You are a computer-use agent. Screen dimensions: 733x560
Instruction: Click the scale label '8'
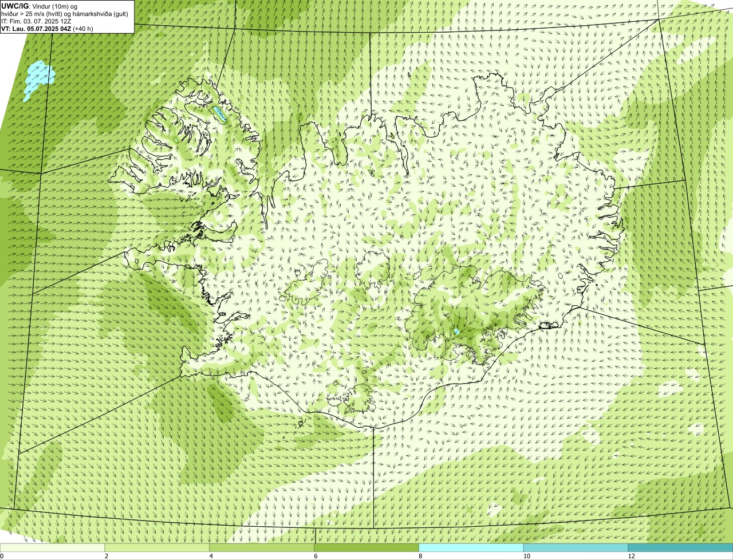[x=420, y=556]
